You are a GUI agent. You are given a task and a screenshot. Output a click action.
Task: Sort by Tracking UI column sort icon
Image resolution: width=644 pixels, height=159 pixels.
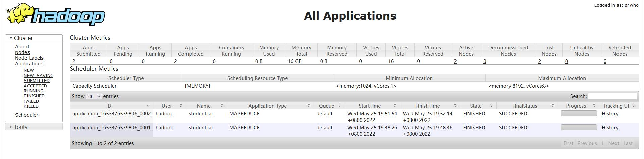click(x=633, y=106)
